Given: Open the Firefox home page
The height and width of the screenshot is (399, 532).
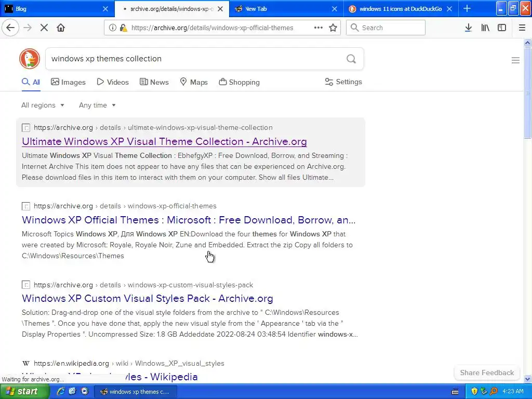Looking at the screenshot, I should tap(61, 28).
